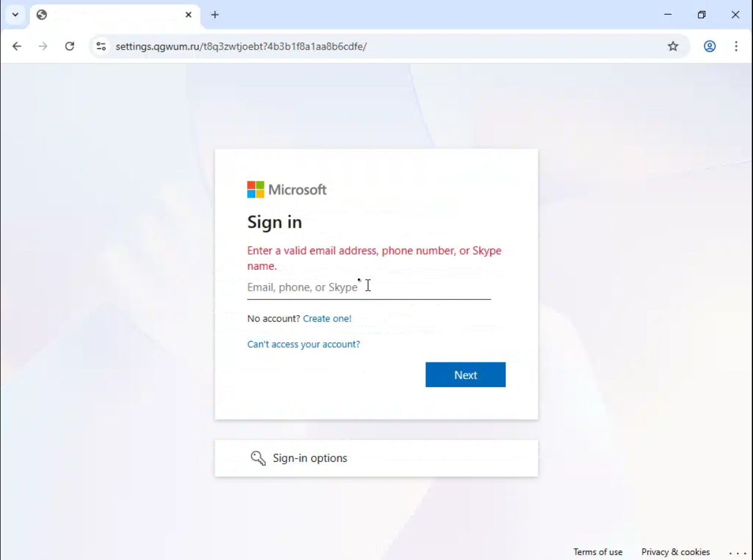Open the Chrome three-dot menu

coord(736,46)
